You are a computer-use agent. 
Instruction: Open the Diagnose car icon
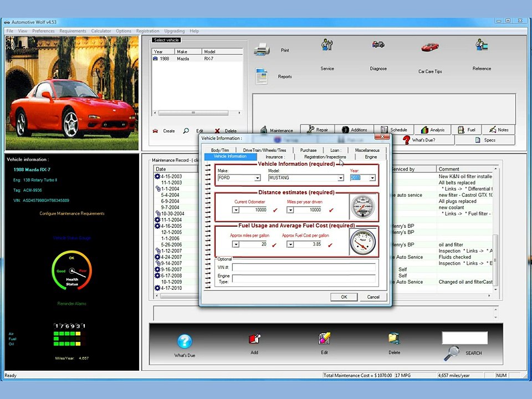tap(378, 44)
